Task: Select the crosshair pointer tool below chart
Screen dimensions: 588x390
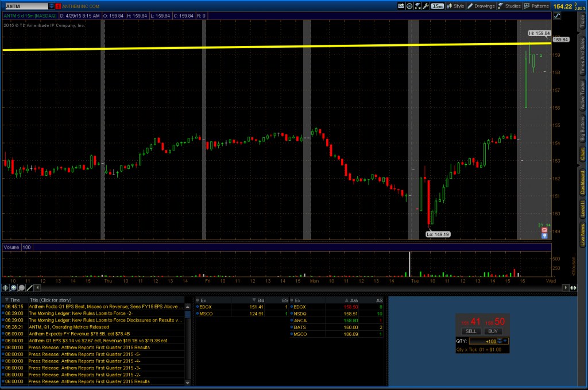Action: (5, 288)
